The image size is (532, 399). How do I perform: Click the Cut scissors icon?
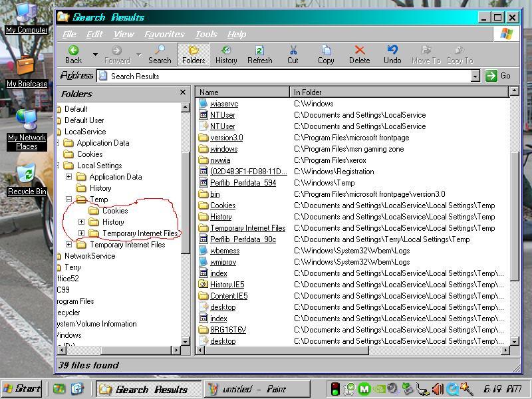click(293, 51)
